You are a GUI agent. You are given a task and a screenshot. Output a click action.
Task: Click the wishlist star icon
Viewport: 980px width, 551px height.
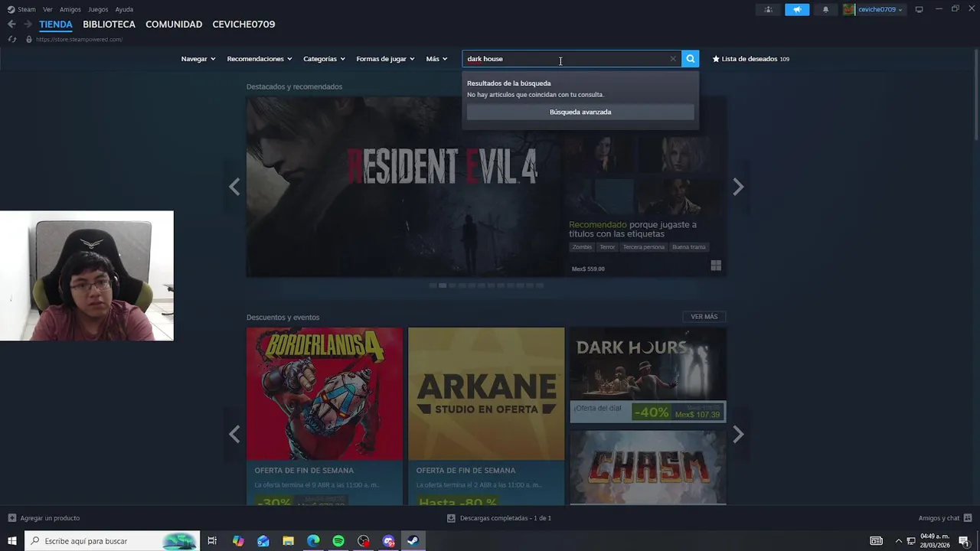[716, 59]
